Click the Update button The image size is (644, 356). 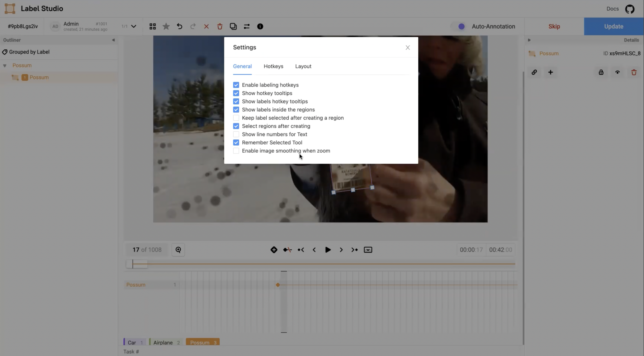[x=614, y=26]
